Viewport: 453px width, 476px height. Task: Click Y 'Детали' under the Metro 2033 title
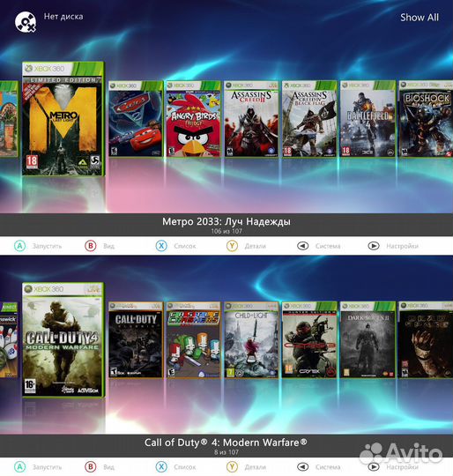pos(246,246)
